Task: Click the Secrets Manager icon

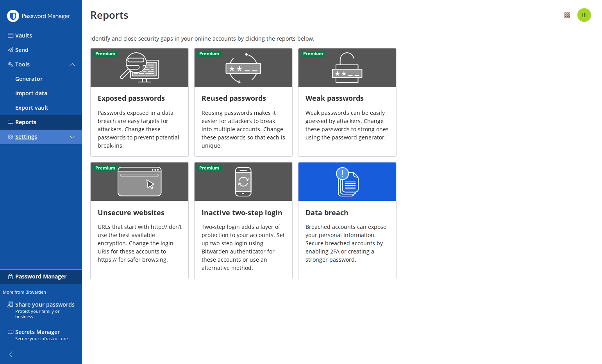Action: click(x=11, y=332)
